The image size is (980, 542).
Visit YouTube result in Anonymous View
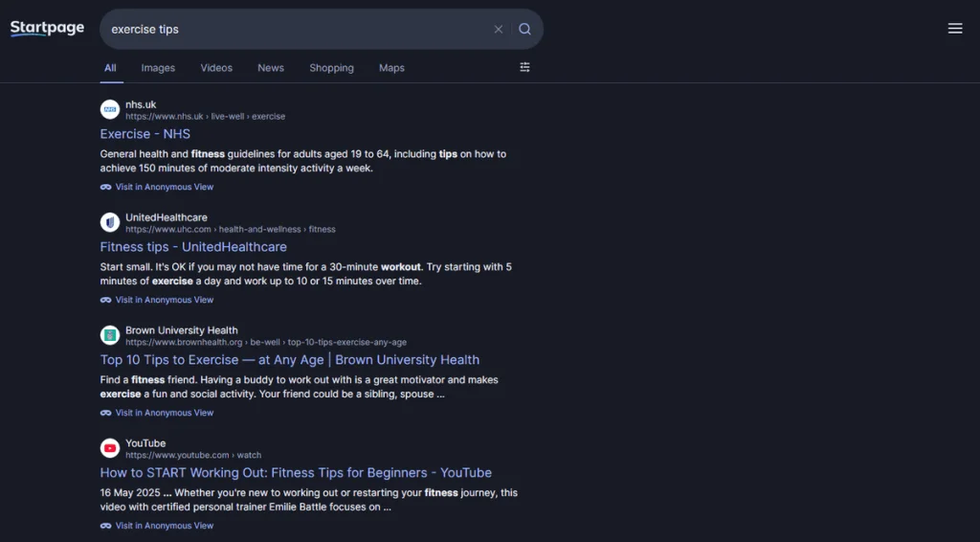point(165,526)
